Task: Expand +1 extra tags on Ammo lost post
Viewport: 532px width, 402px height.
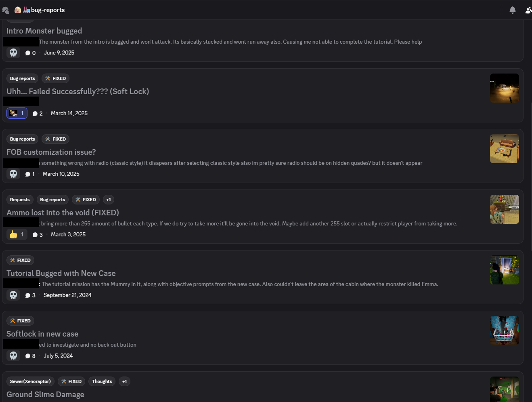Action: click(x=109, y=200)
